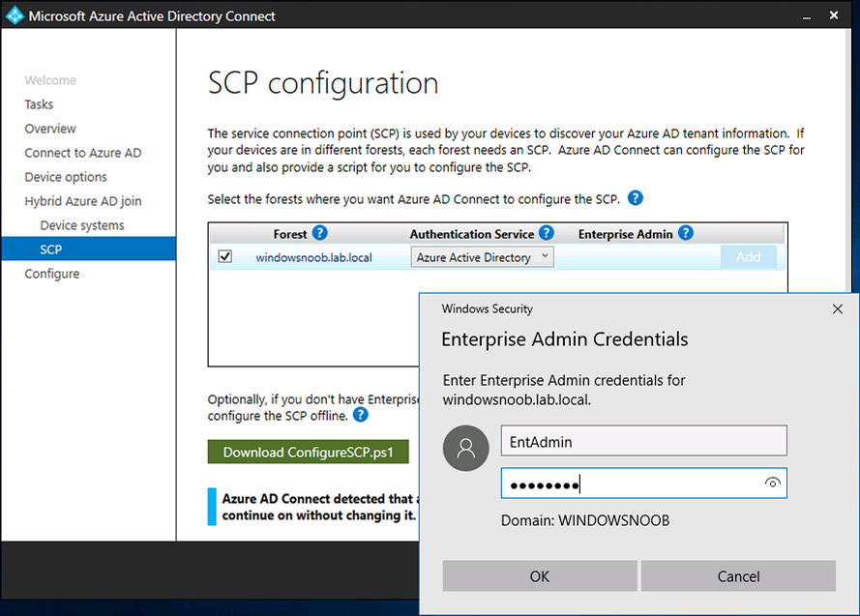Click the 'Enterprise Admin Credentials' dialog title
860x616 pixels.
[x=564, y=339]
